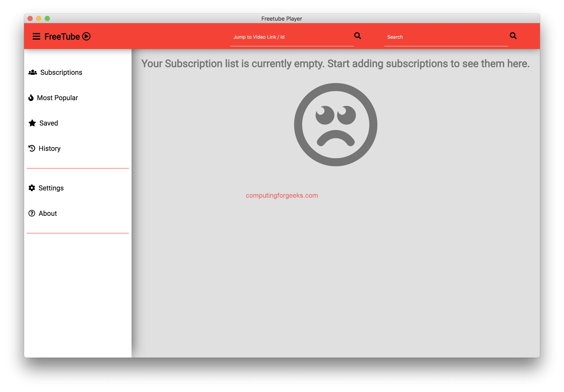This screenshot has width=564, height=392.
Task: Open the Settings page
Action: [46, 188]
